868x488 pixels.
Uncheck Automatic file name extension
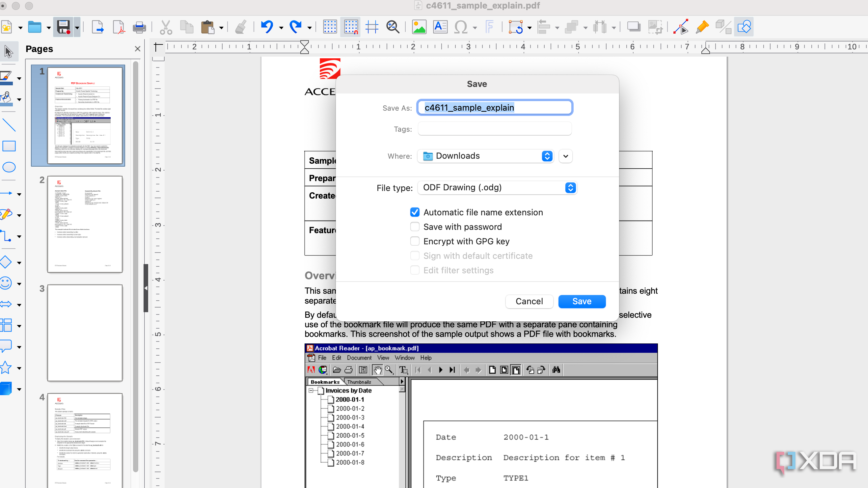[x=415, y=212]
